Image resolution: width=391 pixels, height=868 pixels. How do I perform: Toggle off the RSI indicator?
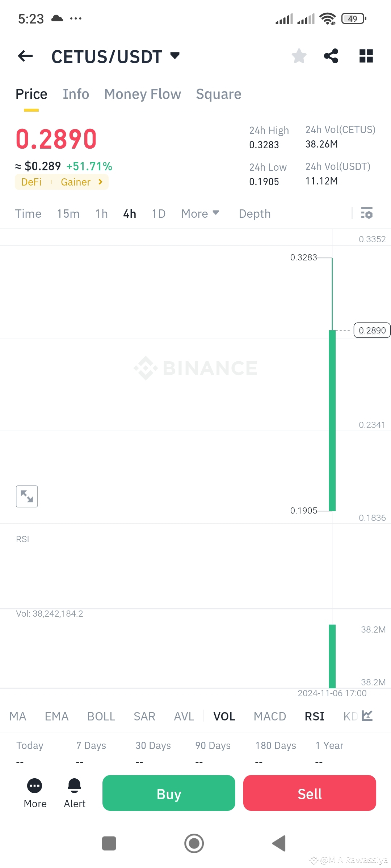[x=314, y=716]
